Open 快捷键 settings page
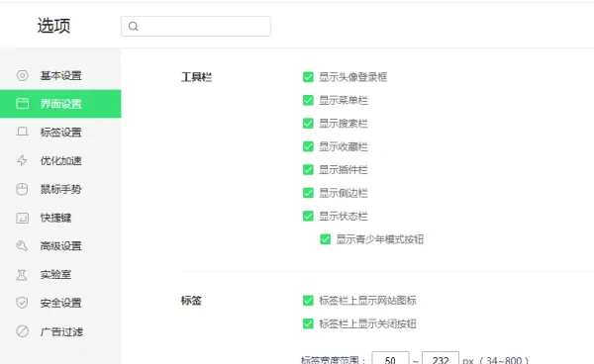The width and height of the screenshot is (594, 364). [x=60, y=218]
